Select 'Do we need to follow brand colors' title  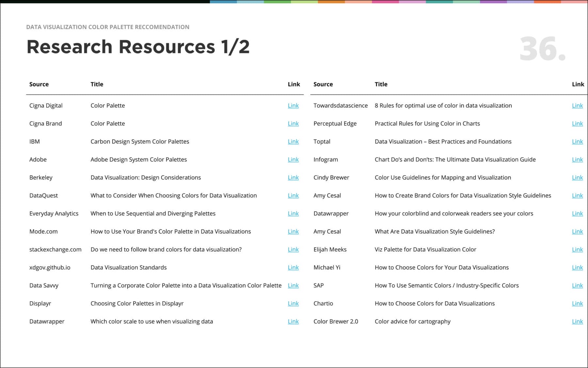coord(166,250)
